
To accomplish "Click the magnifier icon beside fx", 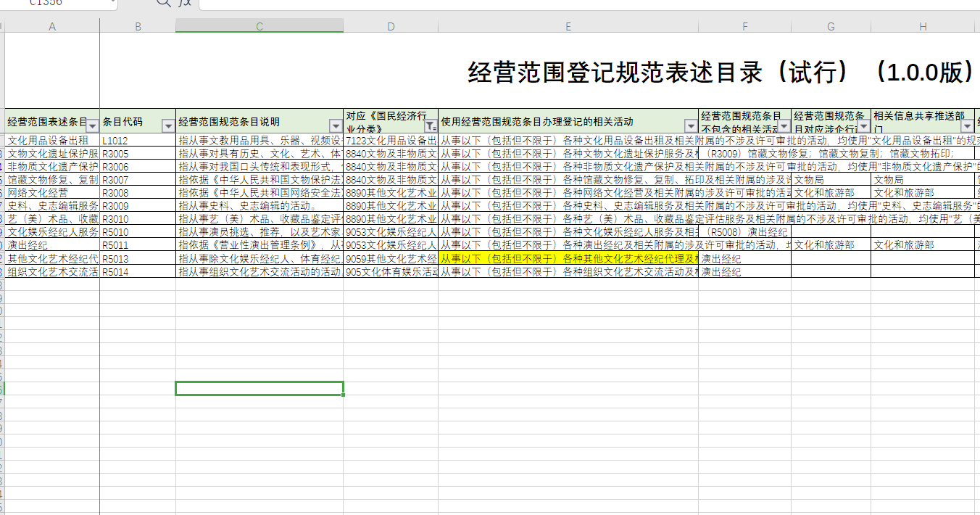I will [x=164, y=3].
